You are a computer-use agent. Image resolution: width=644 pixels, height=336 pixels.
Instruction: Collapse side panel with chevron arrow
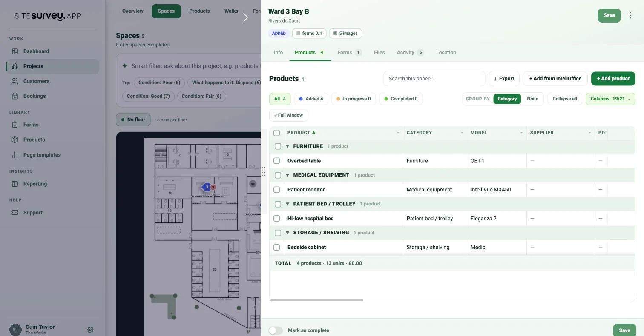pos(245,17)
